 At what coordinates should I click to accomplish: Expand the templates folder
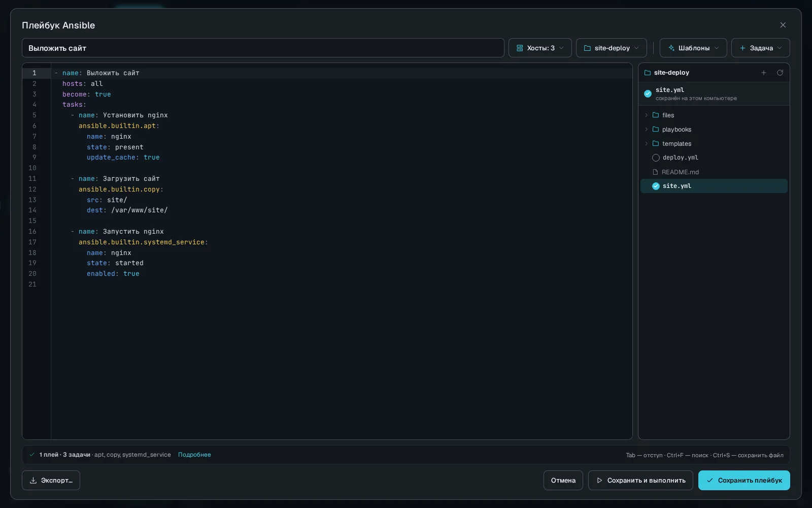click(647, 144)
